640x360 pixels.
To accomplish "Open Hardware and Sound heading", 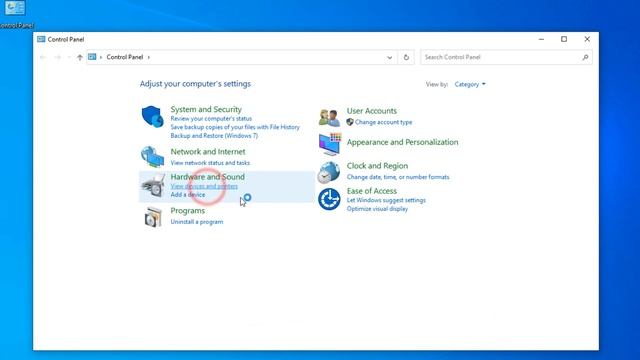I will 207,177.
